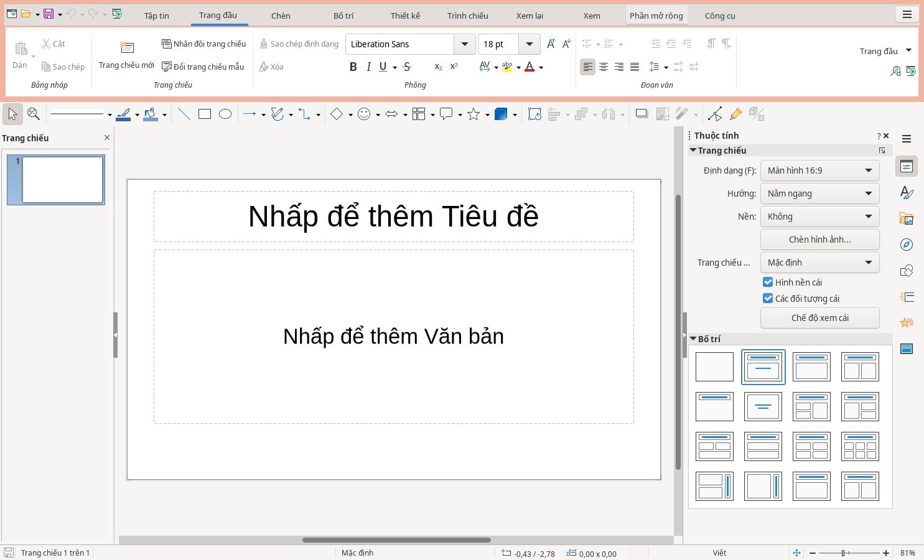Toggle the Các đối tượng cái checkbox
The height and width of the screenshot is (560, 924).
(x=768, y=298)
